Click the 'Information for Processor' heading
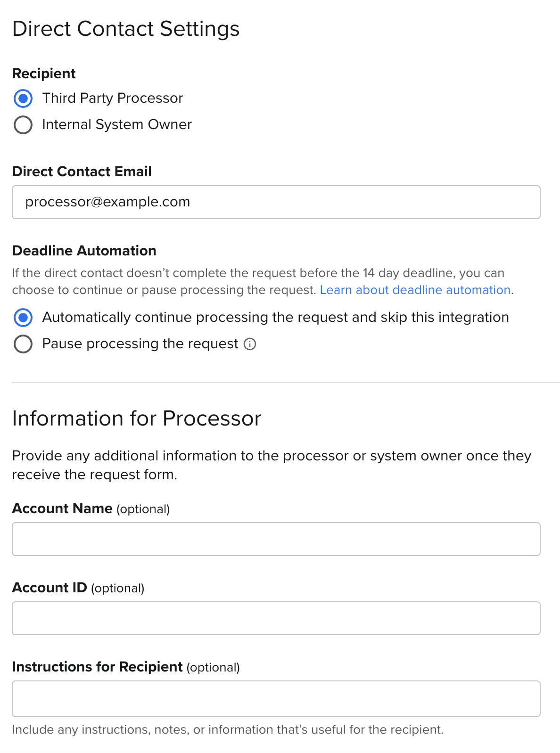This screenshot has height=753, width=560. [137, 418]
